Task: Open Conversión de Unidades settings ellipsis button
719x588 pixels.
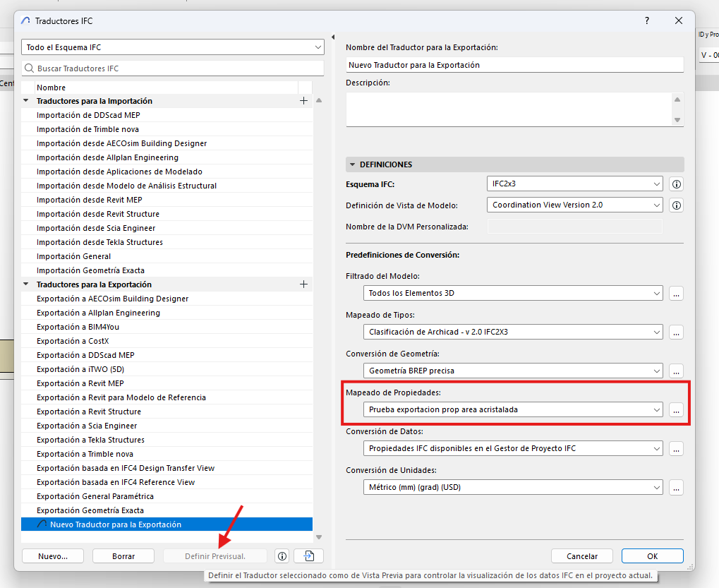Action: point(677,488)
